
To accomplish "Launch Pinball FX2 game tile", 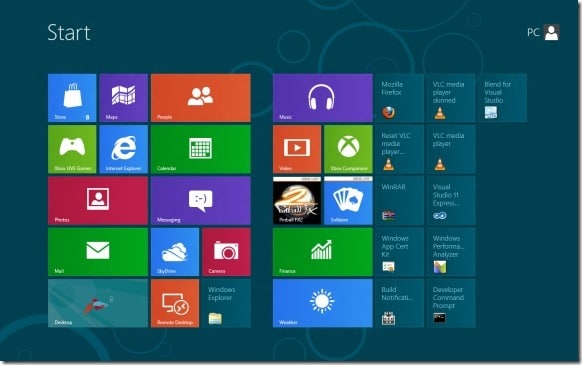I will click(x=297, y=201).
